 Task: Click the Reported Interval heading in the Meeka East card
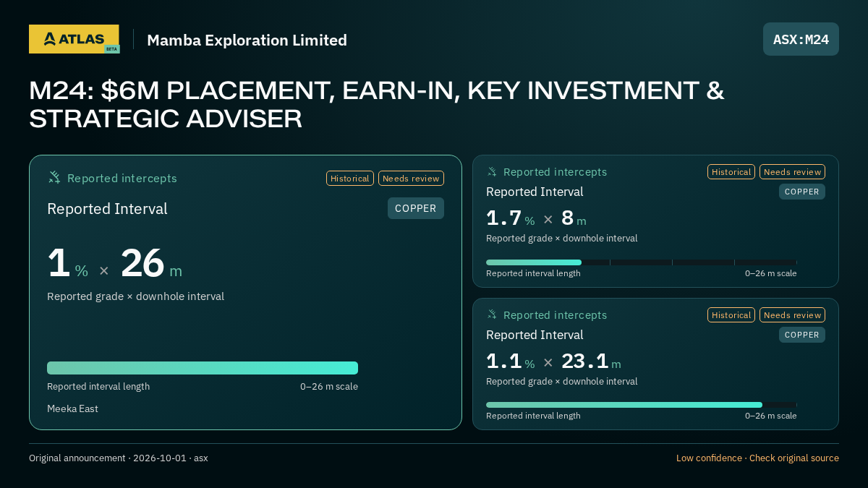click(x=107, y=209)
